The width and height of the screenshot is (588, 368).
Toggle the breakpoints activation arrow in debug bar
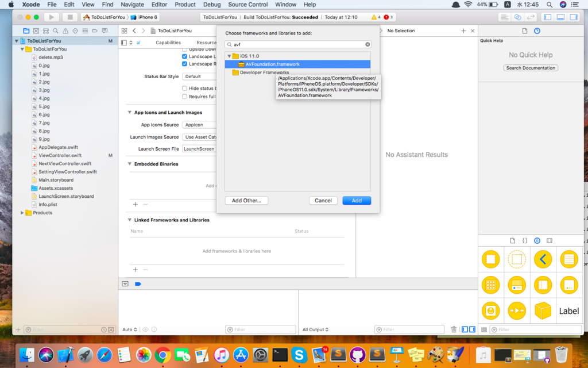(138, 284)
